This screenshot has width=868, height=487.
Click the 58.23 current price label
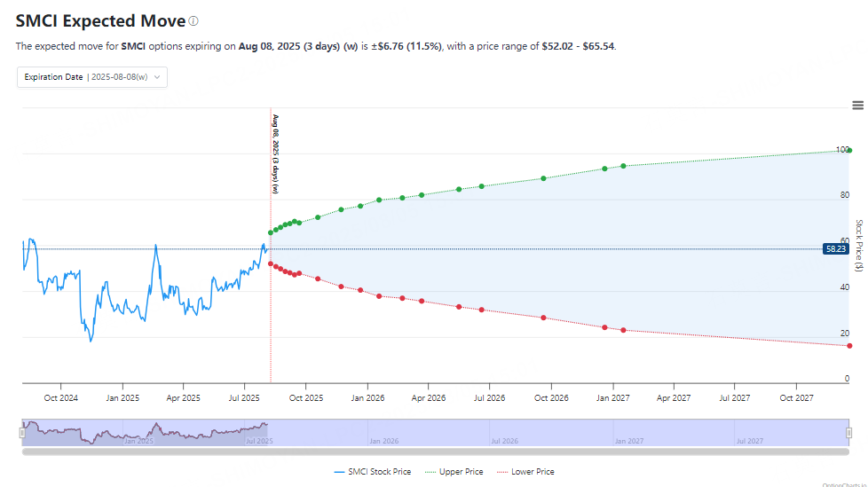point(835,249)
